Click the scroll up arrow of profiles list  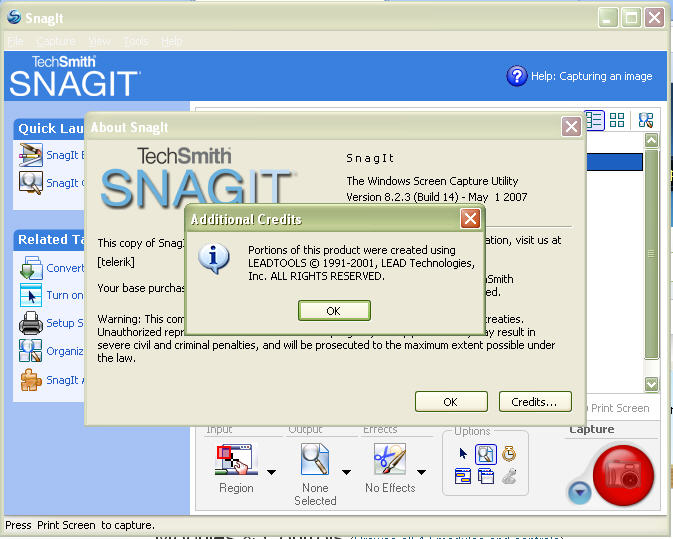click(x=651, y=140)
